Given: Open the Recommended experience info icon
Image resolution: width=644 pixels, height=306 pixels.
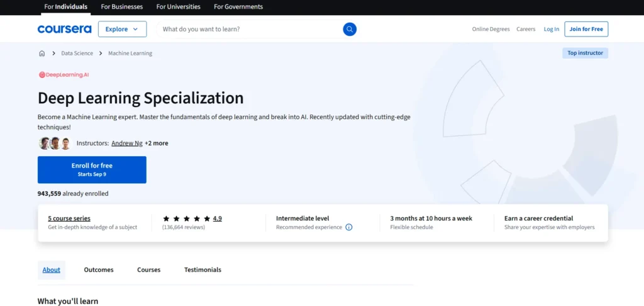Looking at the screenshot, I should pos(349,227).
